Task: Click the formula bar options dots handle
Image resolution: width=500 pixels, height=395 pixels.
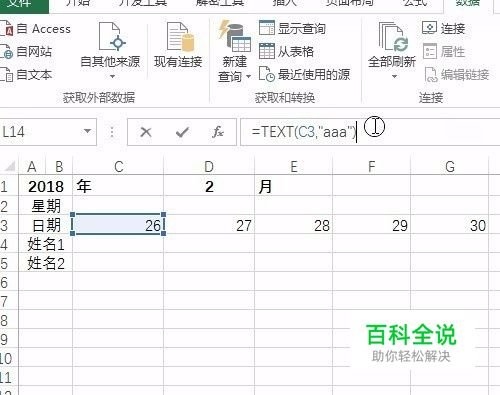Action: [x=112, y=132]
